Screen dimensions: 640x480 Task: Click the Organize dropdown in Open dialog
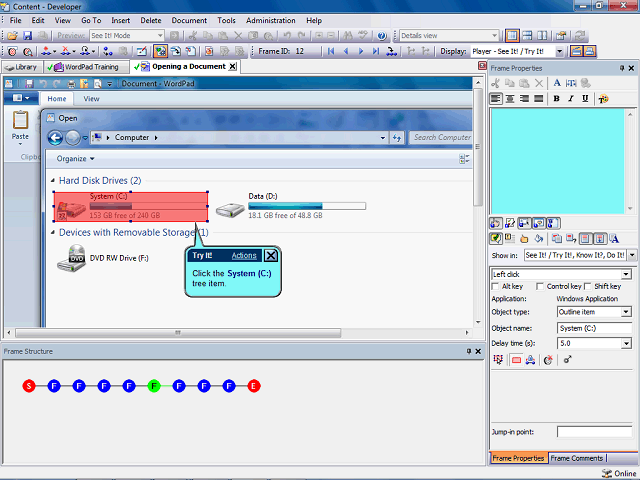click(x=76, y=159)
